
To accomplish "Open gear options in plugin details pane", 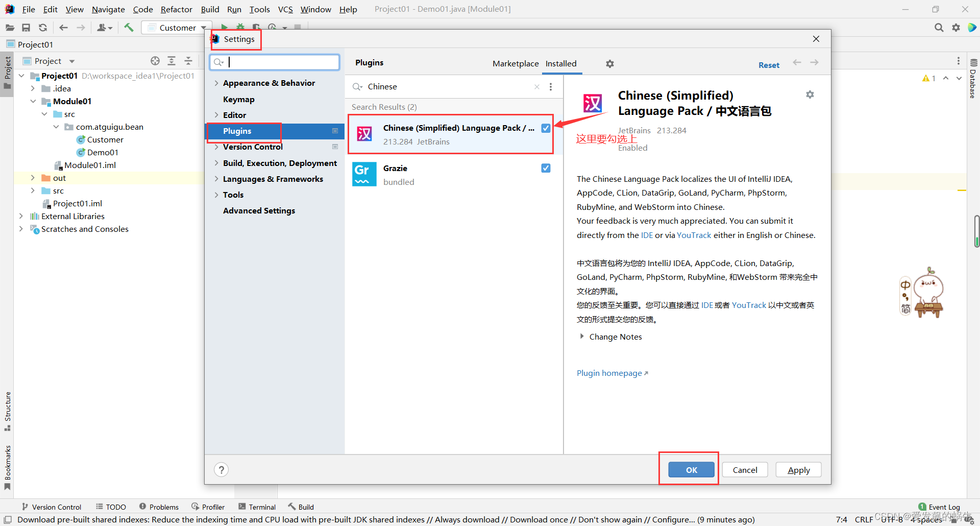I will click(x=810, y=94).
